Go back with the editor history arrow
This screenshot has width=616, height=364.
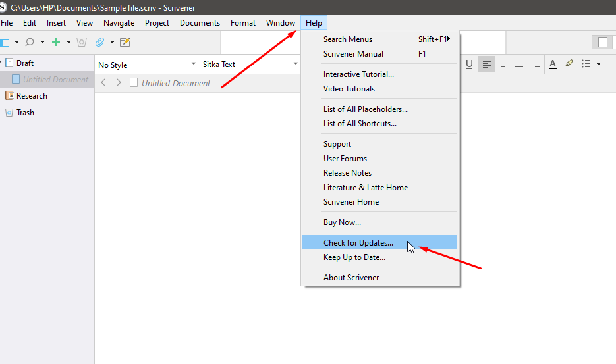(103, 82)
